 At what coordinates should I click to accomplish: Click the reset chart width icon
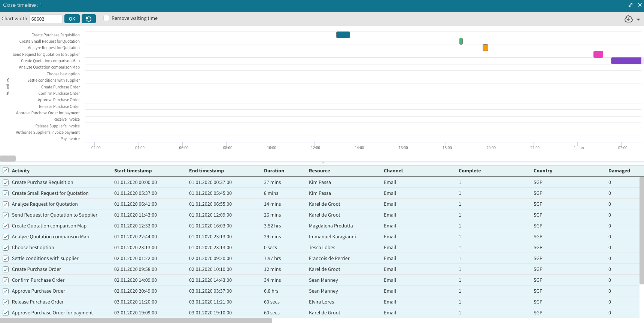[x=89, y=19]
